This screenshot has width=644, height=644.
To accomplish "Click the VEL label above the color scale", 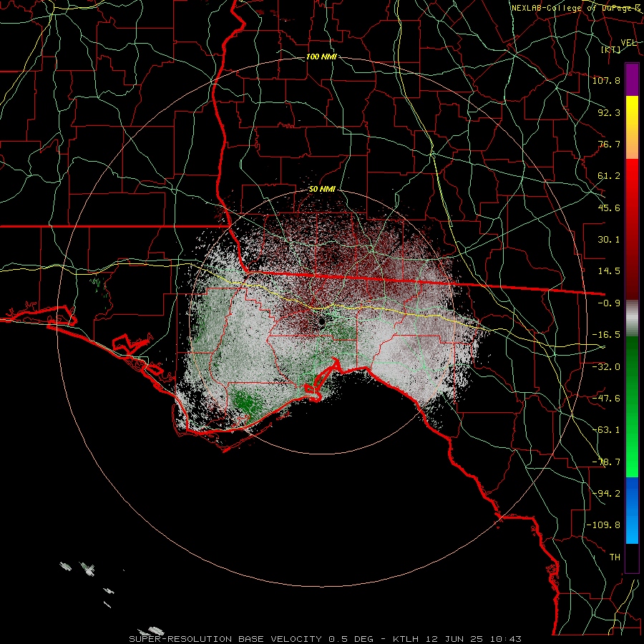I will [629, 43].
